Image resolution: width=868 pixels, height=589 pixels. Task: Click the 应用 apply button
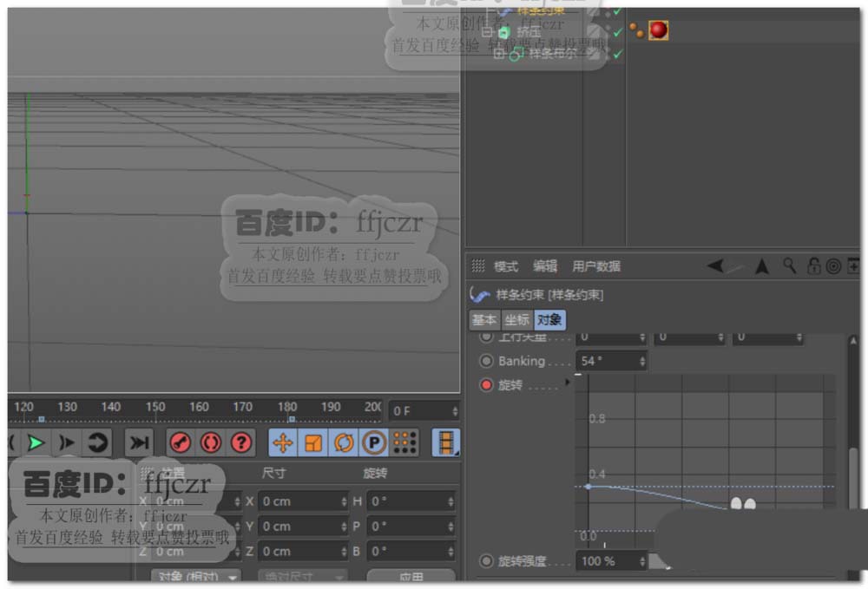[x=411, y=576]
